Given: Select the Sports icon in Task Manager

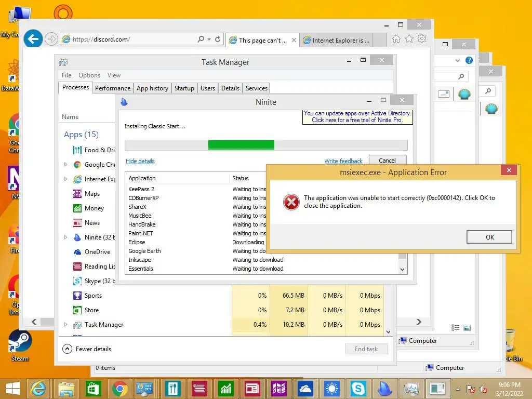Looking at the screenshot, I should pos(77,296).
